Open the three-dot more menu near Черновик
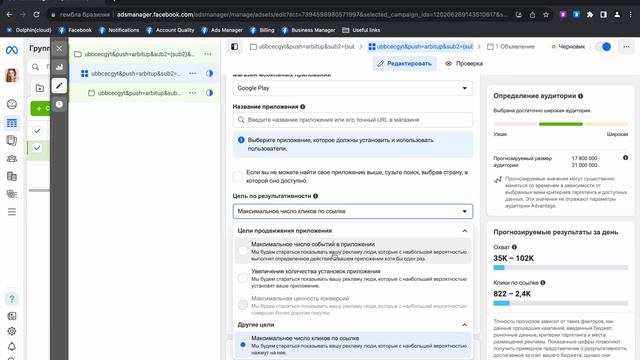 coord(627,47)
